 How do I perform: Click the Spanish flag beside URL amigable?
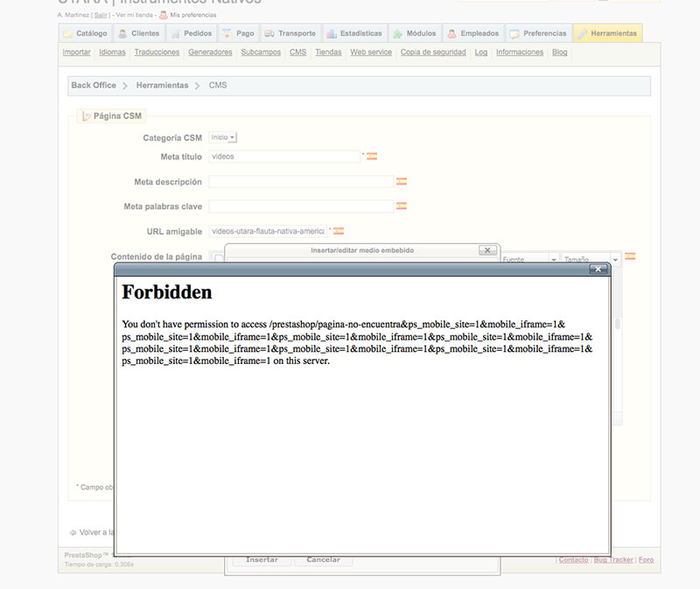coord(339,231)
